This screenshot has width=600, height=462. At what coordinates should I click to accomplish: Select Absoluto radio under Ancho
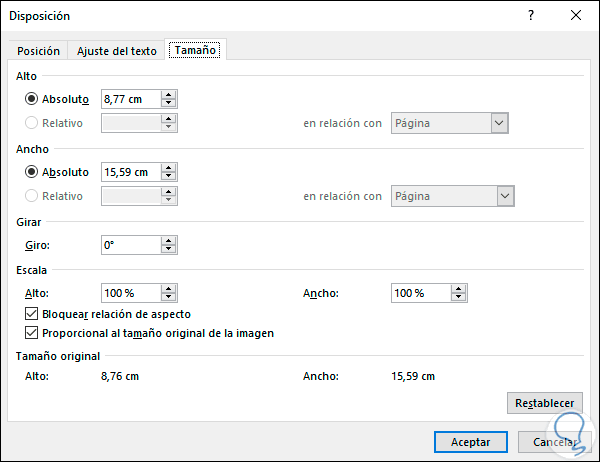click(x=32, y=172)
